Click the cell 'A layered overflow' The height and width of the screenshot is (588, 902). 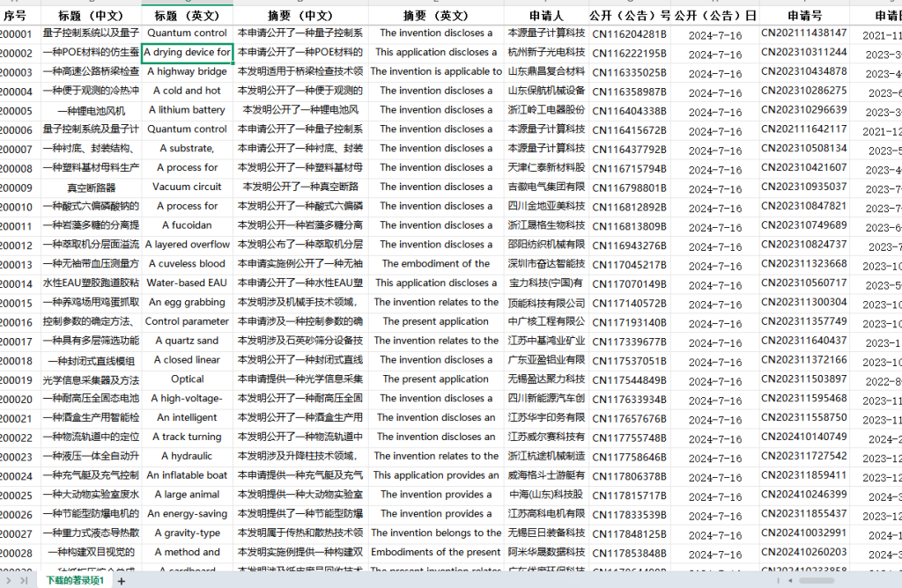pyautogui.click(x=187, y=245)
